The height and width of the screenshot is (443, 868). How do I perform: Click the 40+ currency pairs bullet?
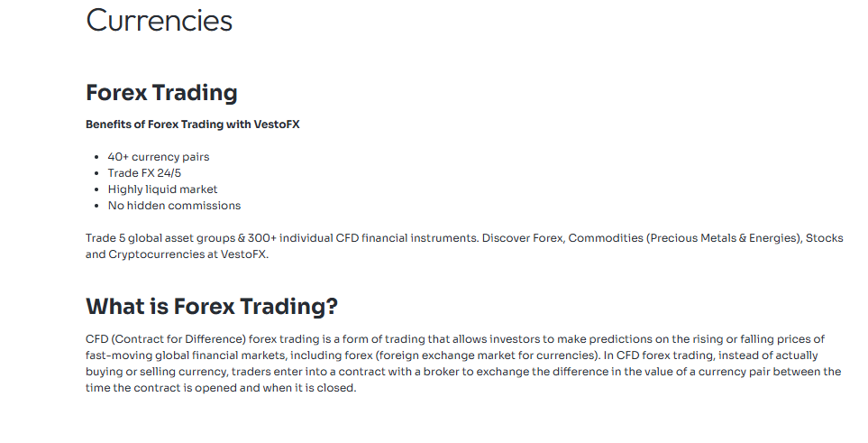(159, 157)
